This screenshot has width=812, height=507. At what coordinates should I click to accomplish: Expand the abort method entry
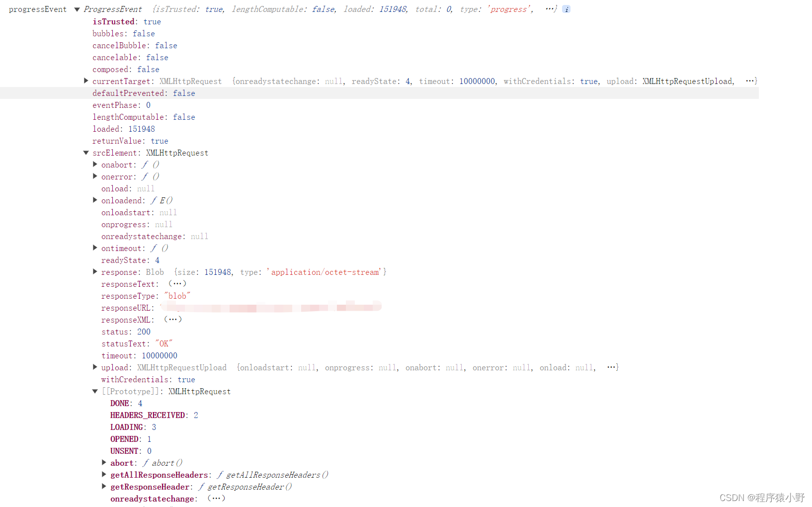coord(104,462)
